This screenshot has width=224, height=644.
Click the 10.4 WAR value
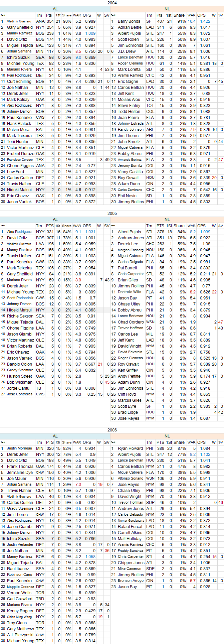(192, 21)
